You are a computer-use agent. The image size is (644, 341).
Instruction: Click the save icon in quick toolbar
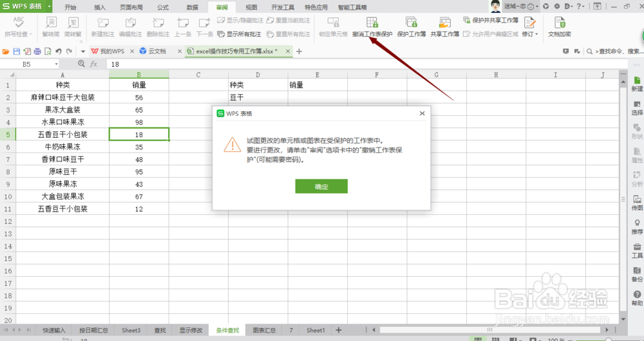tap(17, 51)
